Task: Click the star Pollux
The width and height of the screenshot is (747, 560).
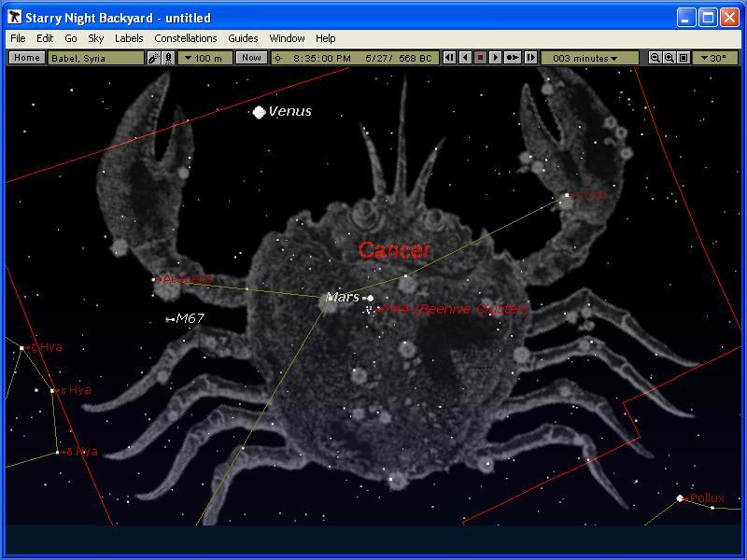Action: tap(680, 498)
